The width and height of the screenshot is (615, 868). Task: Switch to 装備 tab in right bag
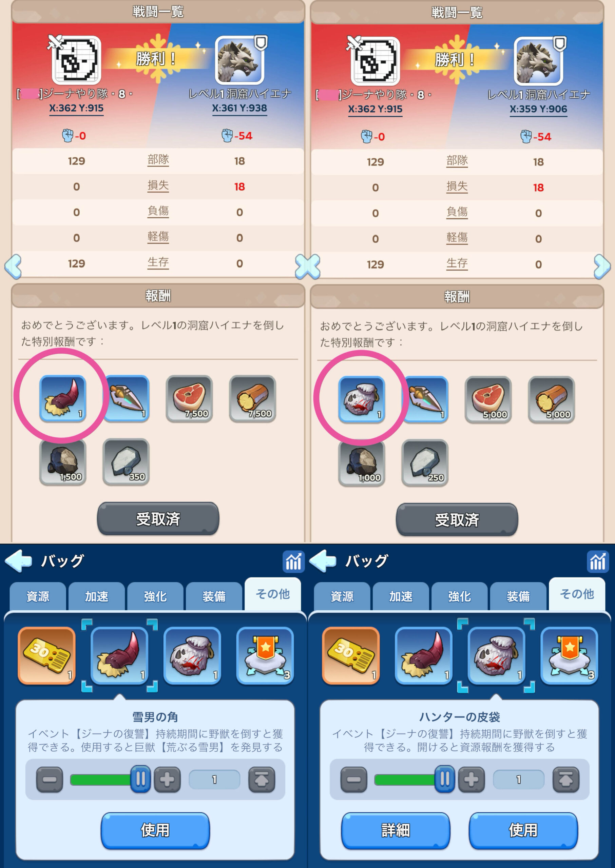coord(518,596)
